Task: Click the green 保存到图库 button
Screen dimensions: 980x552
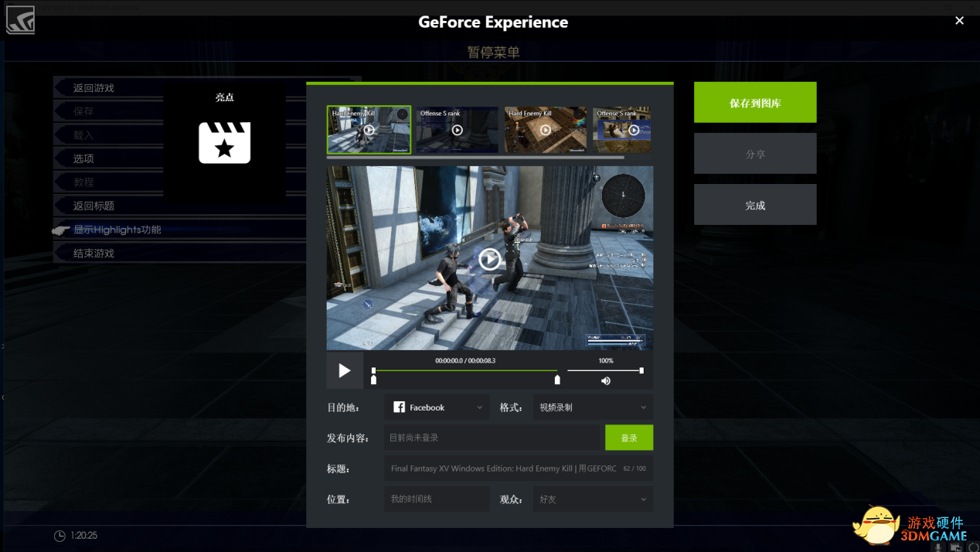Action: click(755, 102)
